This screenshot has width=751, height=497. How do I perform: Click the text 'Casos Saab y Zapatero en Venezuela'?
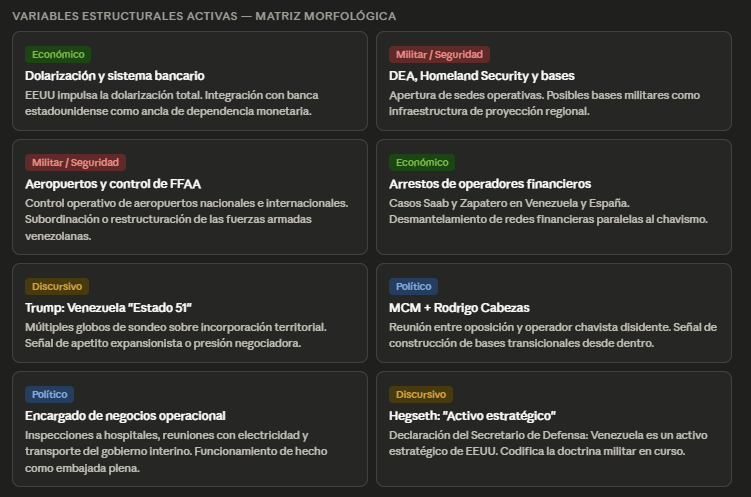tap(484, 203)
